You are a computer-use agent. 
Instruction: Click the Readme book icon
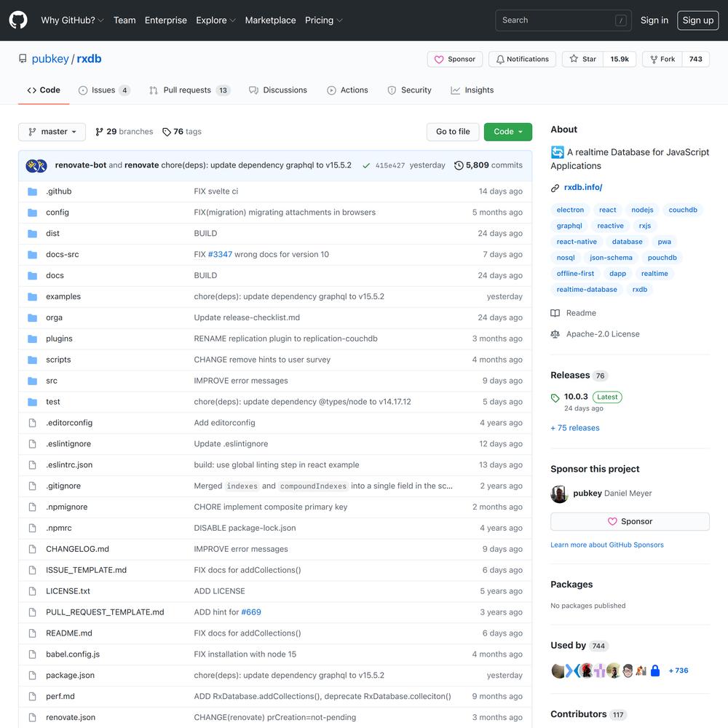(555, 313)
